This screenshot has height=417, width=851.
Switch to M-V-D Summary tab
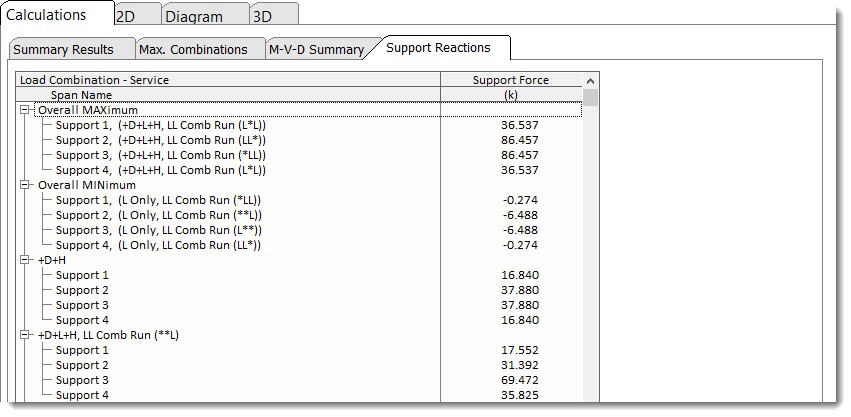tap(315, 49)
